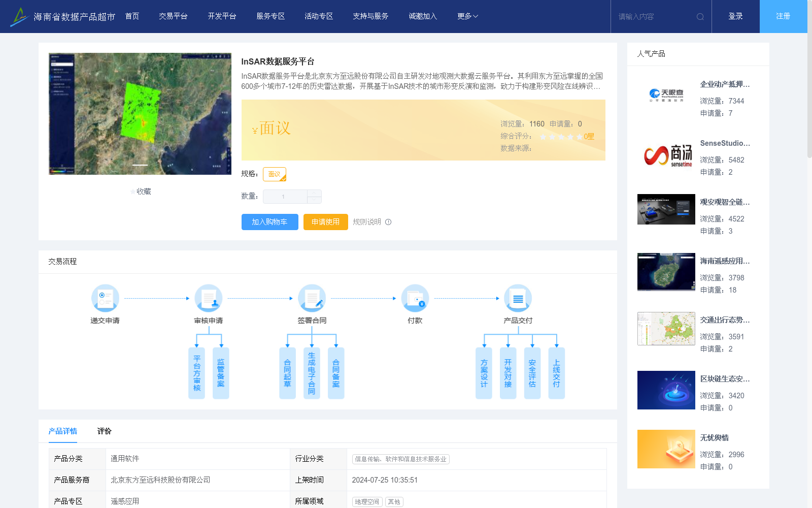Open the 规则说明 link

pos(367,222)
